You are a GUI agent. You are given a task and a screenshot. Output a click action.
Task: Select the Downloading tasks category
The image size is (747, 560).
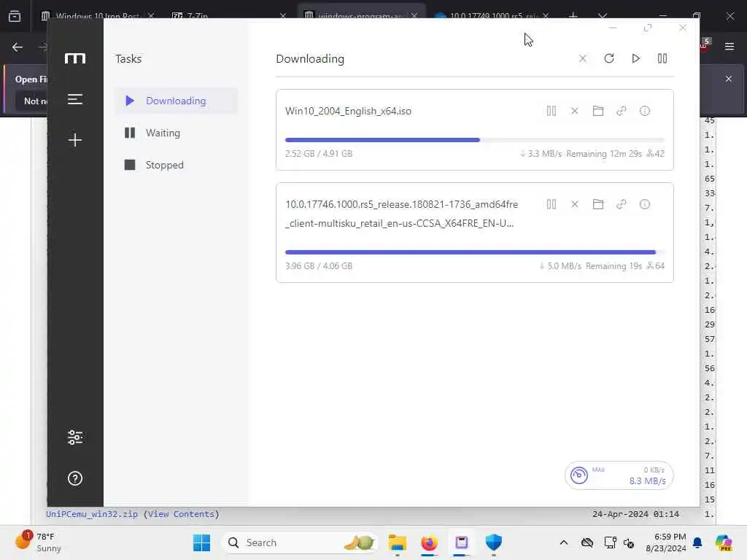176,101
